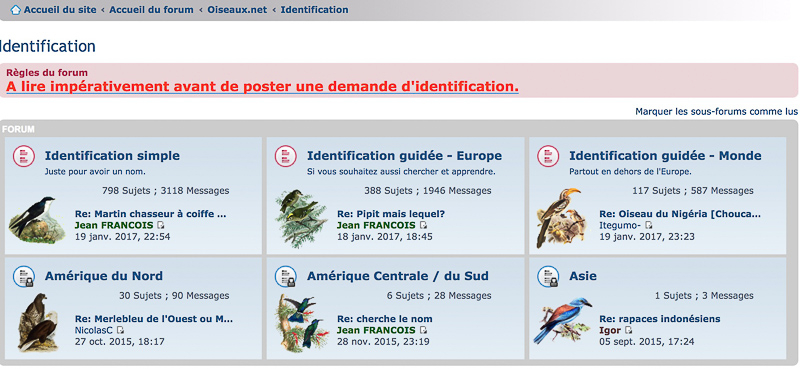Open the Amérique Centrale / du Sud forum

397,276
